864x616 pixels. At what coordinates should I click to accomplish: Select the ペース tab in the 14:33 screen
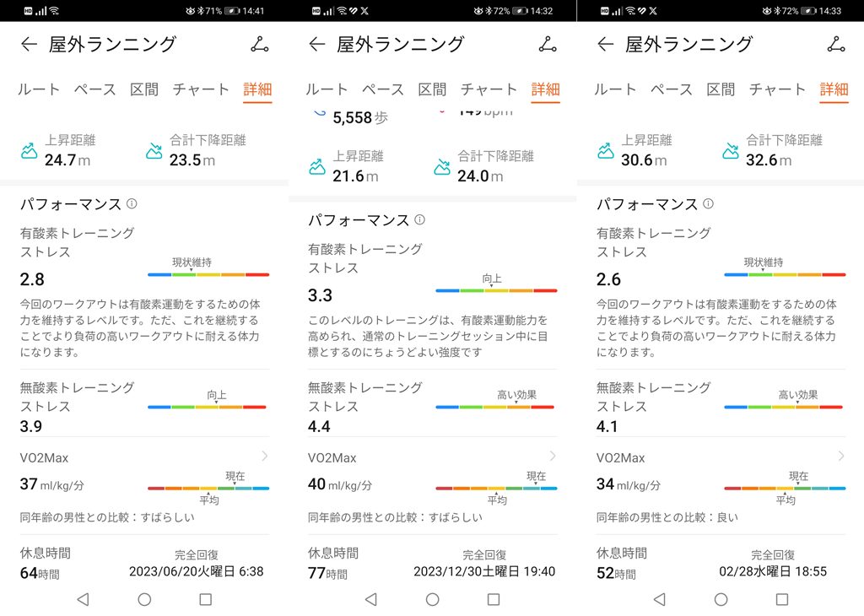tap(672, 89)
